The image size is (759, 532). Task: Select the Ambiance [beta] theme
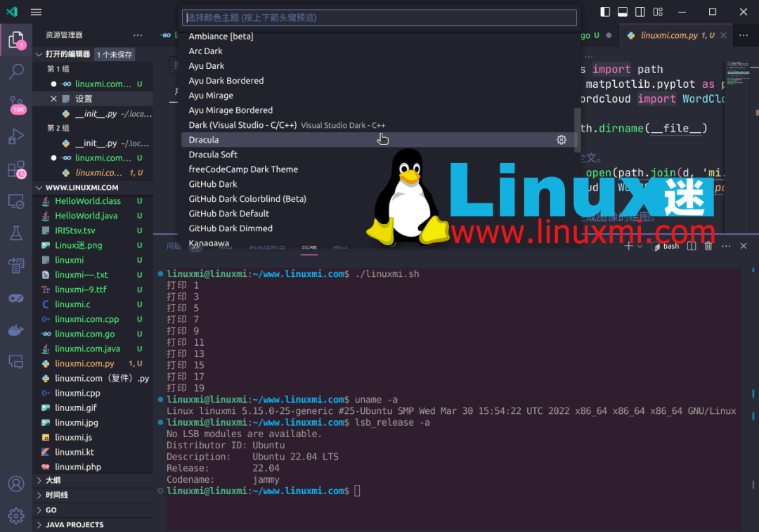tap(379, 37)
